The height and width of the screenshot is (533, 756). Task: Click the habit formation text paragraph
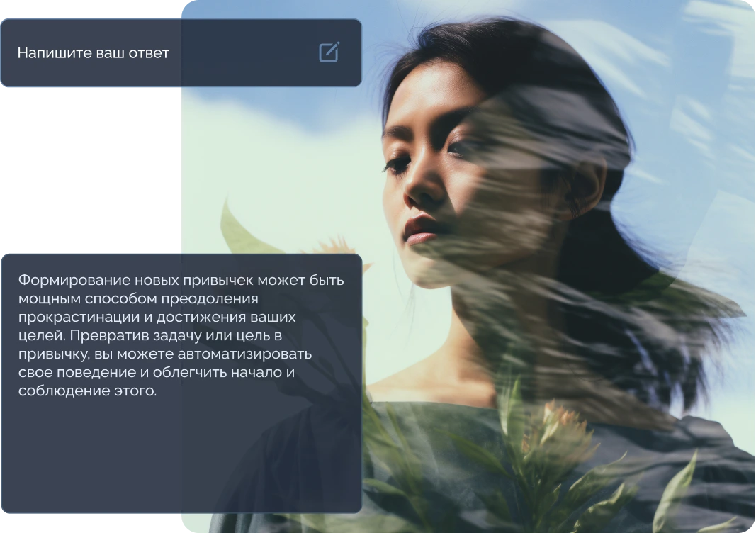click(181, 335)
